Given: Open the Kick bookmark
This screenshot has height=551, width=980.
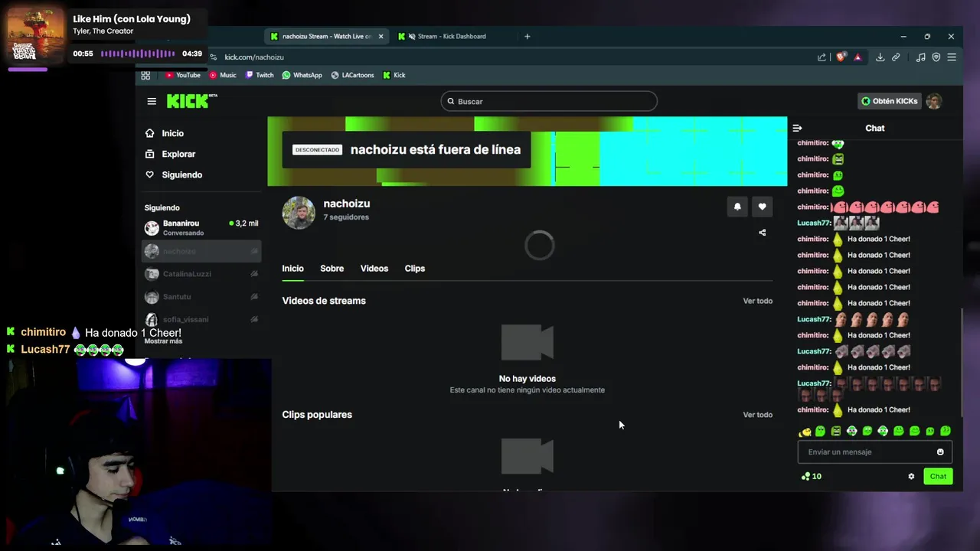Looking at the screenshot, I should (x=394, y=75).
